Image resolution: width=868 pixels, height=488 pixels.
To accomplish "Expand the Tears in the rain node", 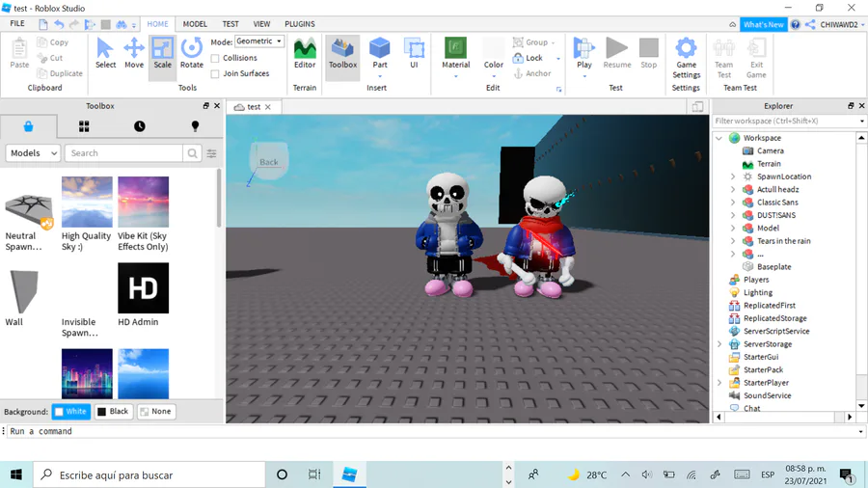I will pyautogui.click(x=733, y=241).
